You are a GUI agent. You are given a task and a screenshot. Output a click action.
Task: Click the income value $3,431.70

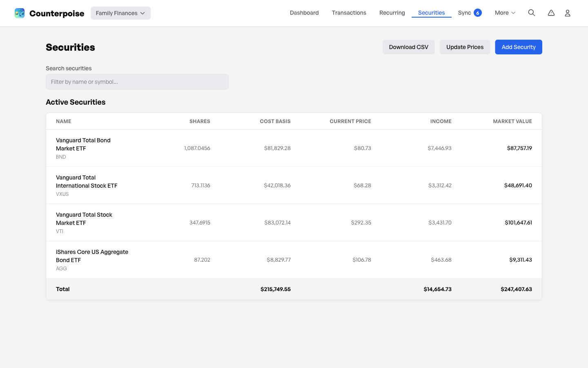point(440,222)
